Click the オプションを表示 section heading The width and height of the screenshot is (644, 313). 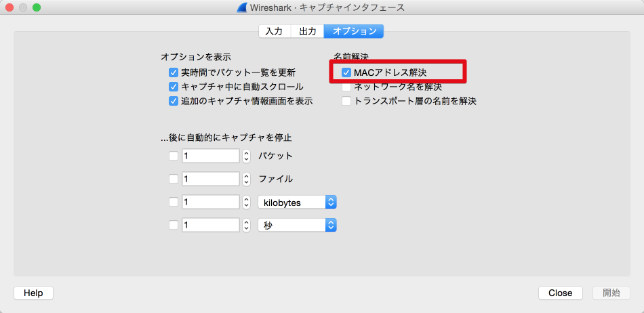point(196,56)
